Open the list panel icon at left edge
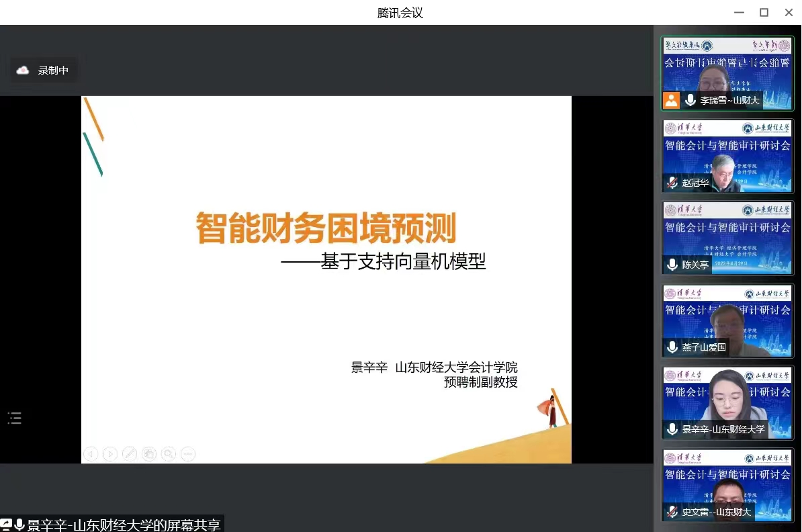Screen dimensions: 802x532 click(15, 418)
